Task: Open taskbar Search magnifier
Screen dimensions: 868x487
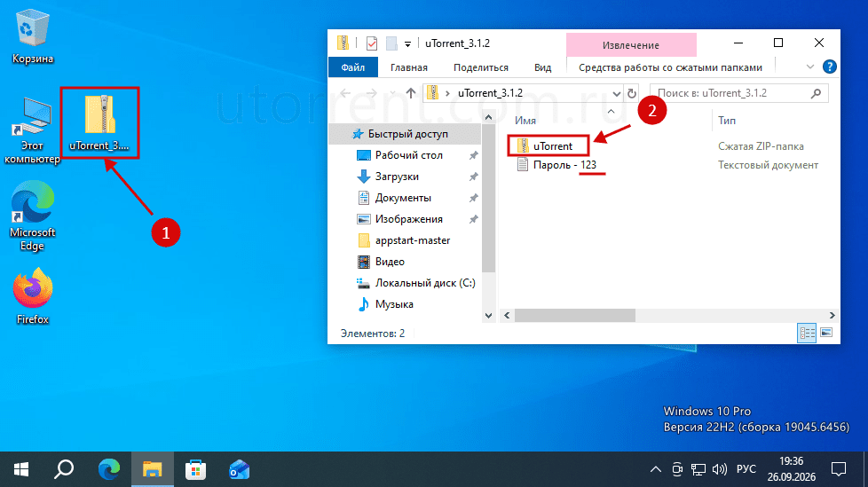Action: [64, 469]
